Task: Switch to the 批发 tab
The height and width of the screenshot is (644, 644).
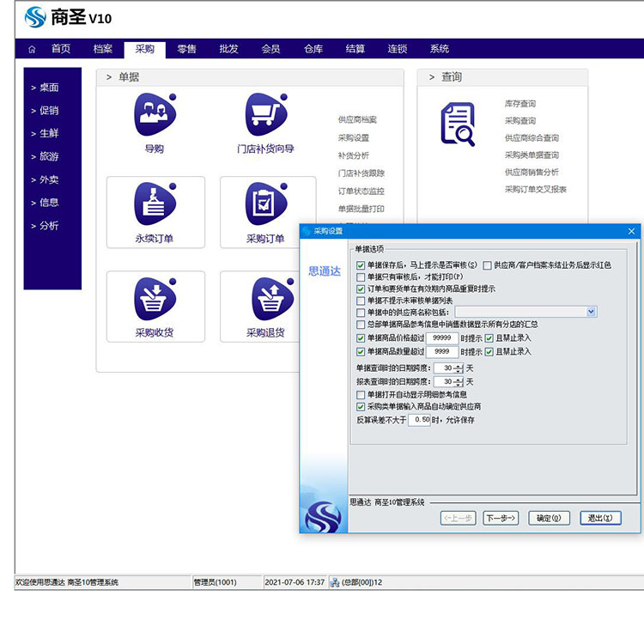Action: (x=228, y=49)
